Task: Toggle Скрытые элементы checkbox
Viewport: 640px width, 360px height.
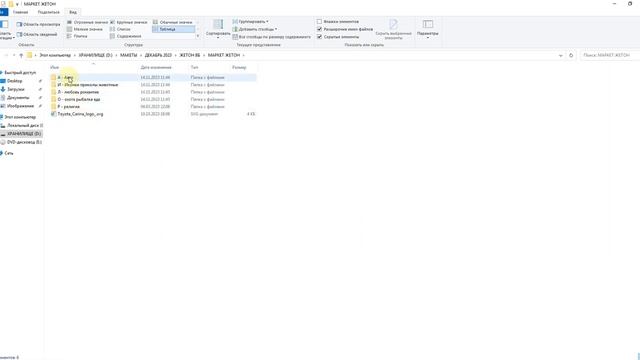Action: coord(320,37)
